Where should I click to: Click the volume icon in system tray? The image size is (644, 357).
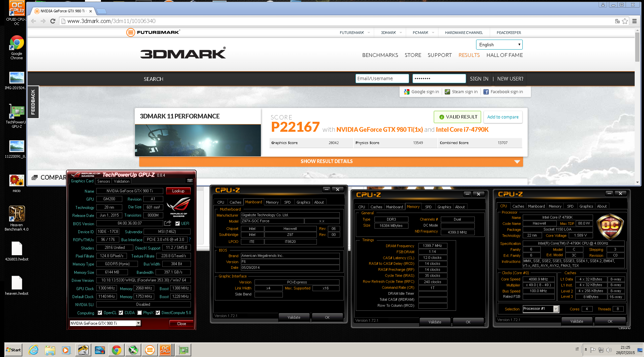click(609, 350)
